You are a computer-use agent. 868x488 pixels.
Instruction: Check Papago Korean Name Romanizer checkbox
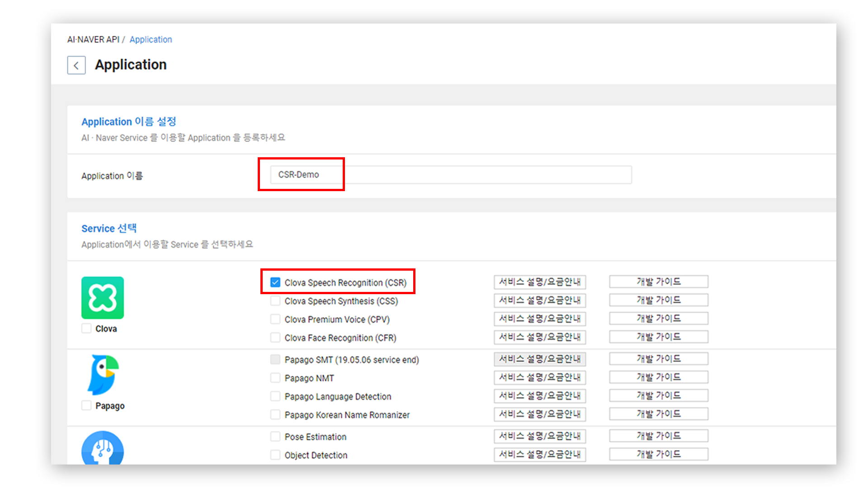click(275, 414)
